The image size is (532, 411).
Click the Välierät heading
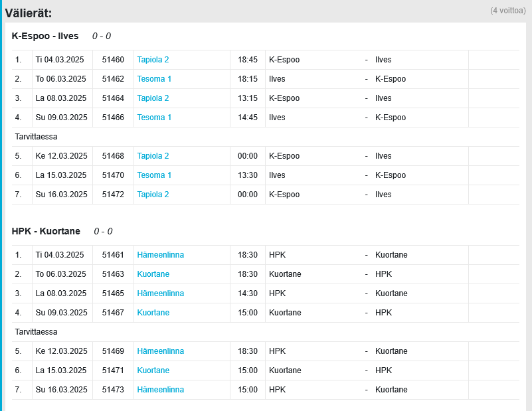point(29,13)
